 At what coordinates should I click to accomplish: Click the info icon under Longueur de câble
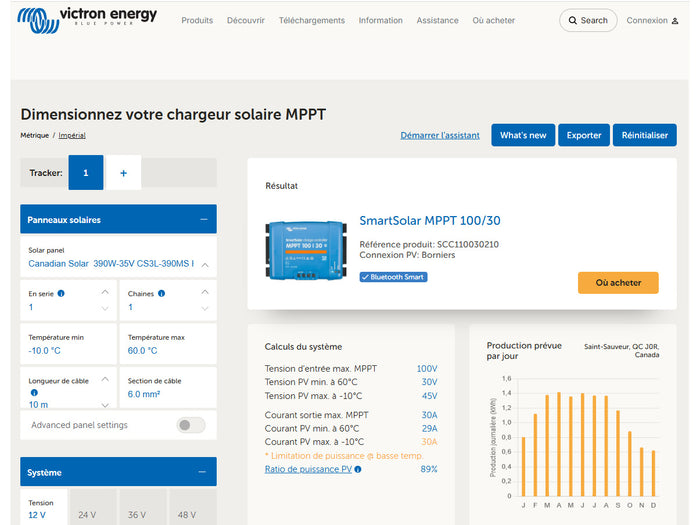click(33, 393)
